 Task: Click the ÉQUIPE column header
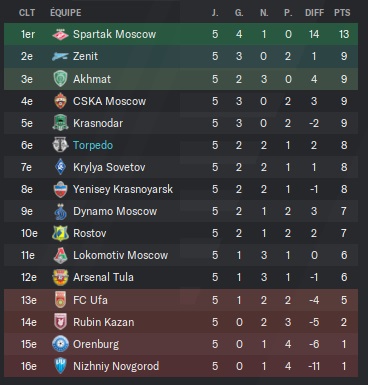(x=66, y=13)
